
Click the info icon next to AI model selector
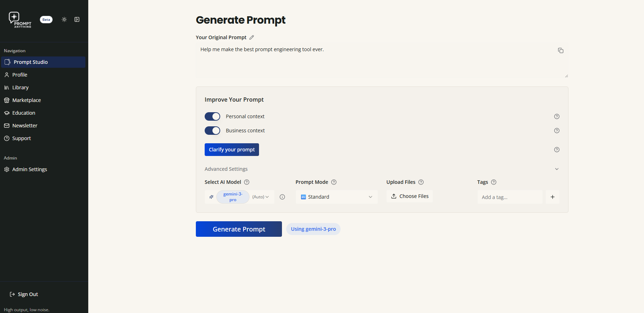pyautogui.click(x=282, y=197)
